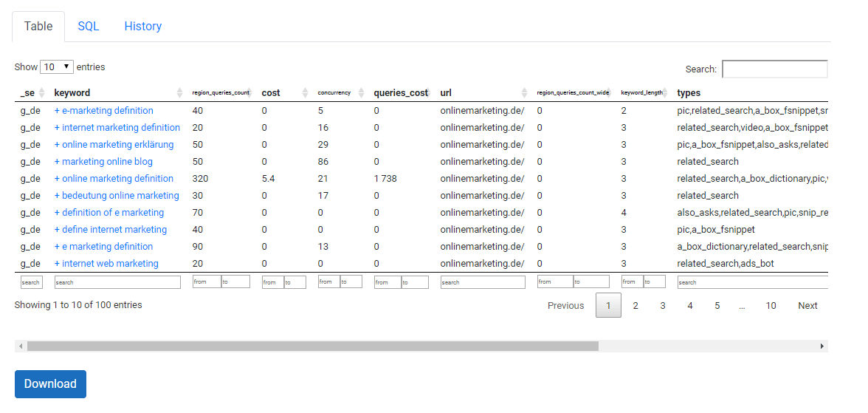Viewport: 868px width, 413px height.
Task: Click the types column header
Action: point(689,92)
